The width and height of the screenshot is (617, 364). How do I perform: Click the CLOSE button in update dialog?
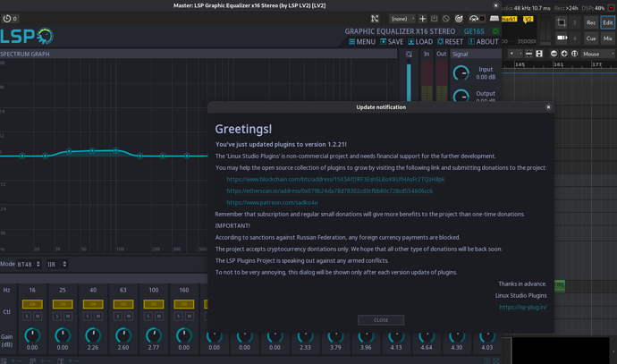(380, 319)
